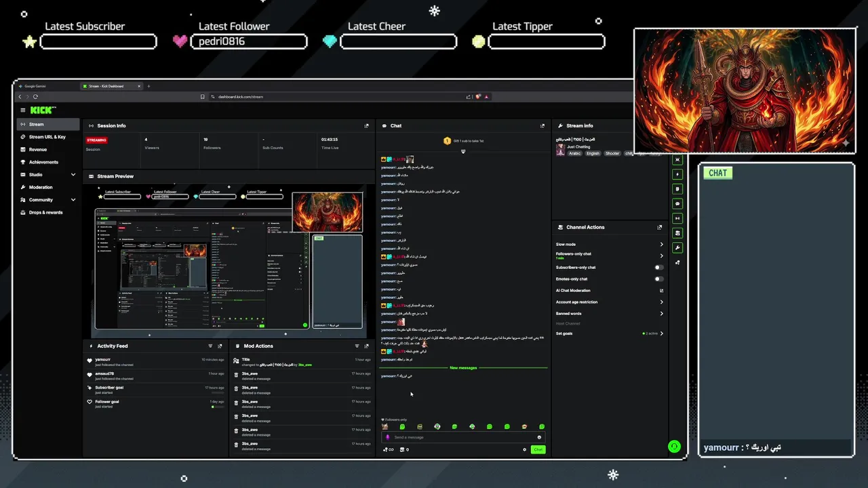Reload the browser page

pyautogui.click(x=35, y=96)
